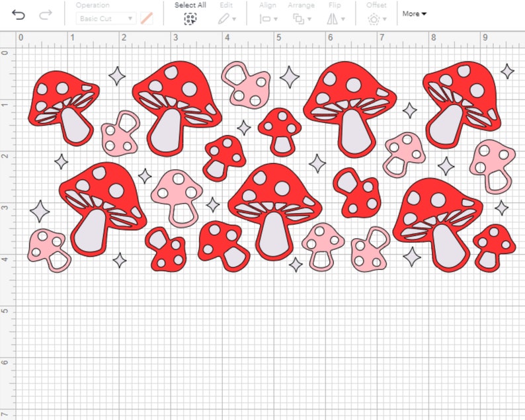Expand the Align options dropdown
Screen dimensions: 525x420
coord(268,19)
